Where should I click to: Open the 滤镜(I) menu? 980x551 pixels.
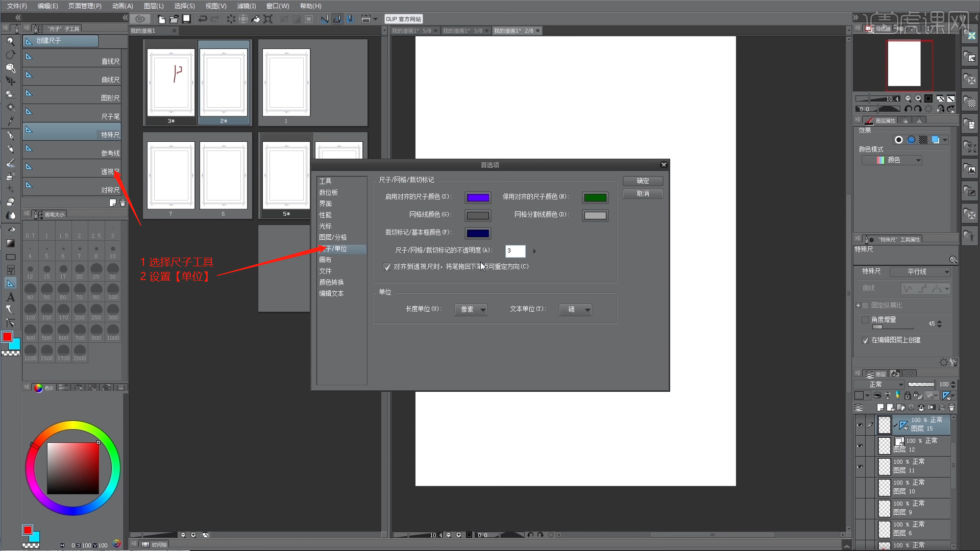247,6
